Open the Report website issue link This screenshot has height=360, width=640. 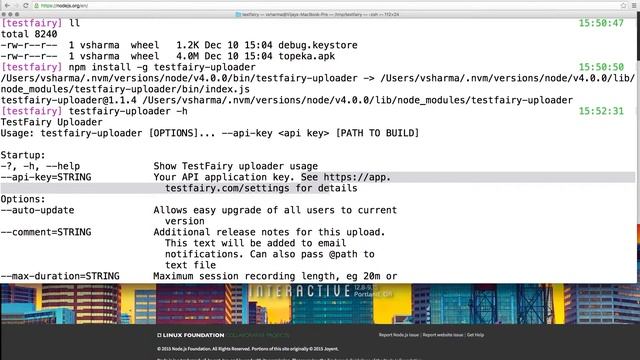pyautogui.click(x=443, y=335)
